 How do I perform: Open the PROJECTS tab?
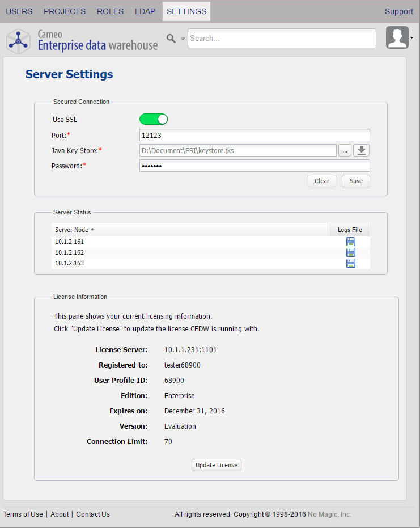pyautogui.click(x=65, y=11)
